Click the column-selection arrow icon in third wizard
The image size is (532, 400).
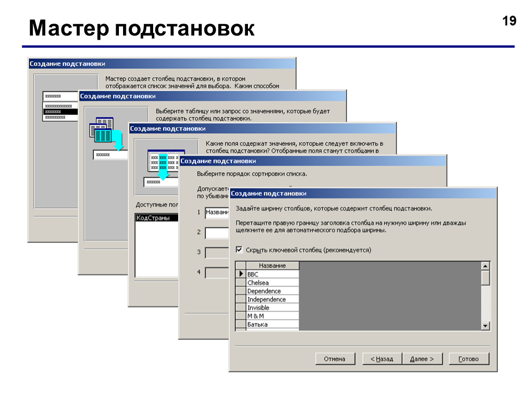[164, 165]
